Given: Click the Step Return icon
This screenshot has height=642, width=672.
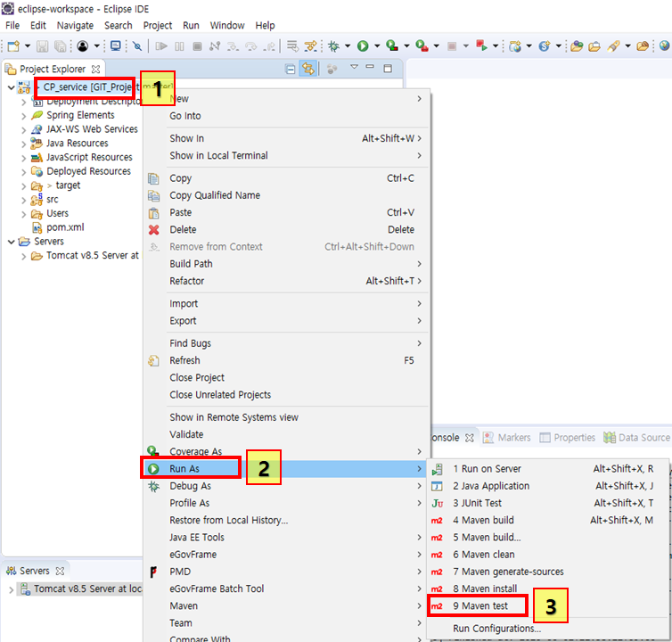Looking at the screenshot, I should 269,45.
